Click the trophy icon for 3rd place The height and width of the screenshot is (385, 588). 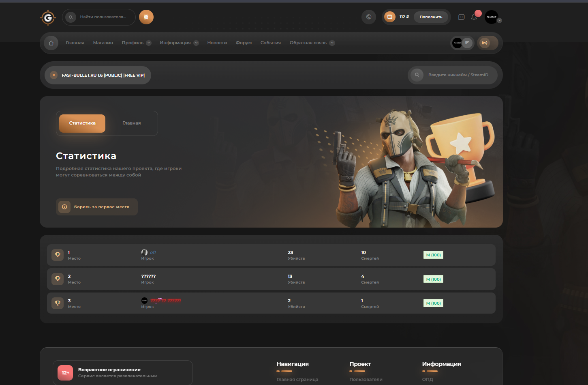(x=58, y=303)
